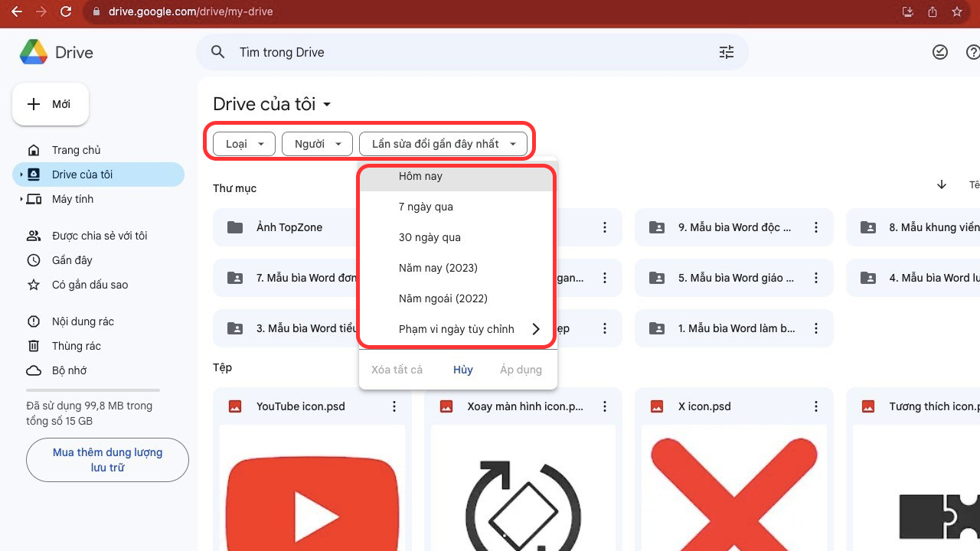Click Mua thêm dung lượng lưu trữ
This screenshot has width=980, height=551.
pyautogui.click(x=107, y=460)
